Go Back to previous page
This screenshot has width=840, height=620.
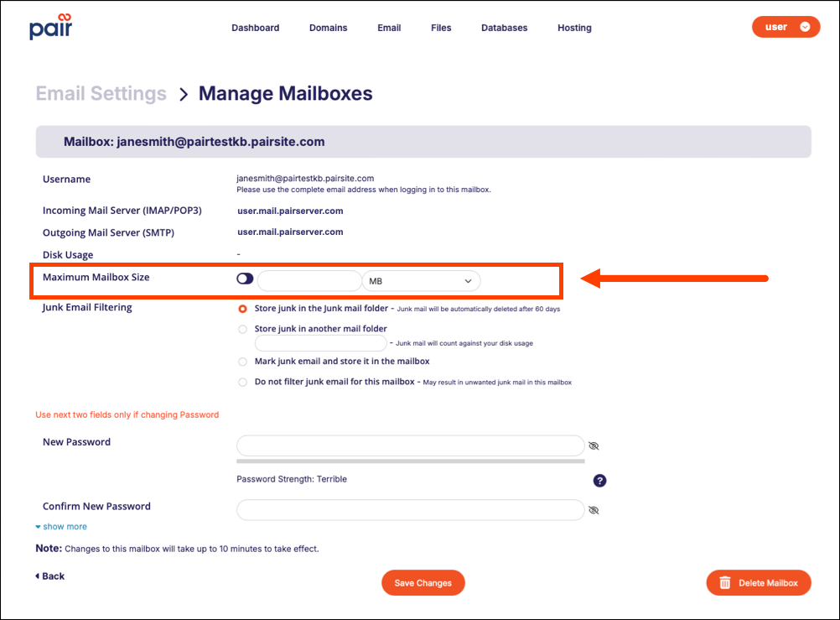point(49,576)
